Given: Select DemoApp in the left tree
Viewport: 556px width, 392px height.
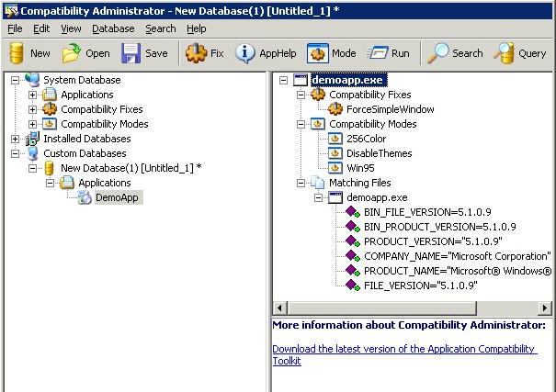Looking at the screenshot, I should (117, 197).
